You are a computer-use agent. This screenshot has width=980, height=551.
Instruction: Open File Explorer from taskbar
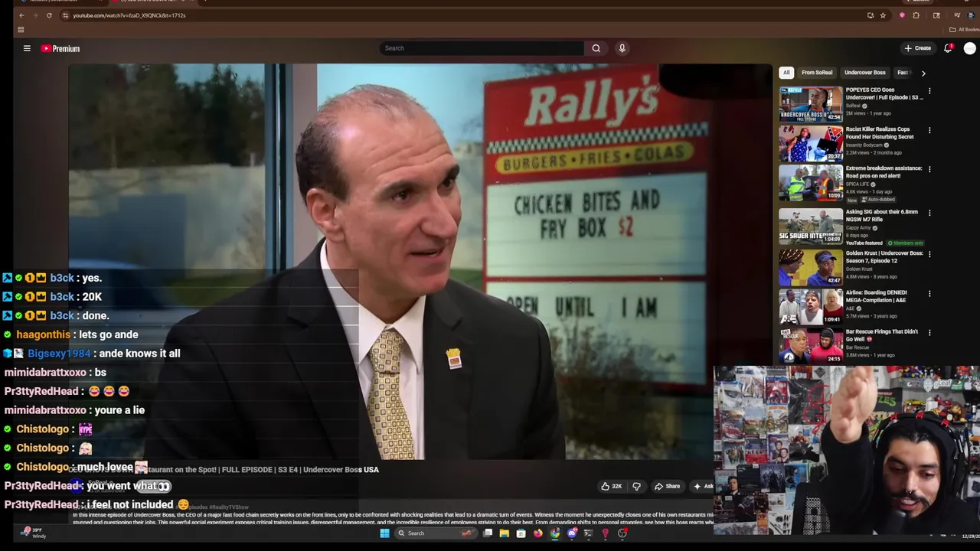(504, 533)
